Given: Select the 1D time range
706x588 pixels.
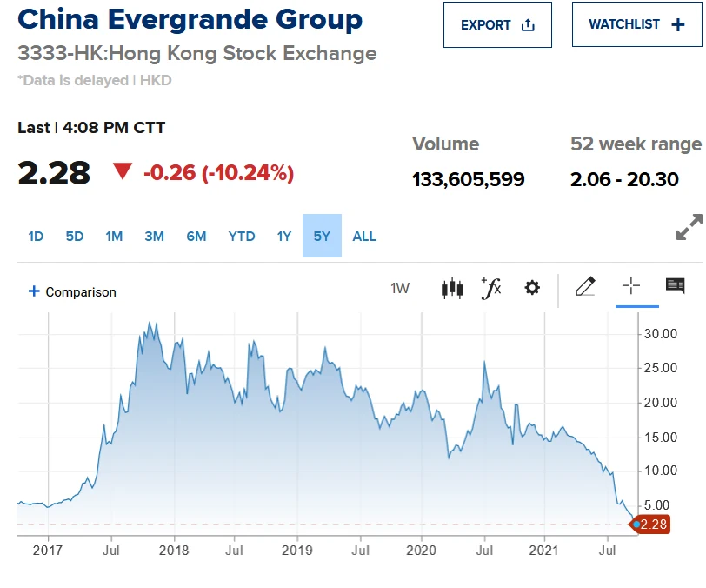Looking at the screenshot, I should [36, 237].
